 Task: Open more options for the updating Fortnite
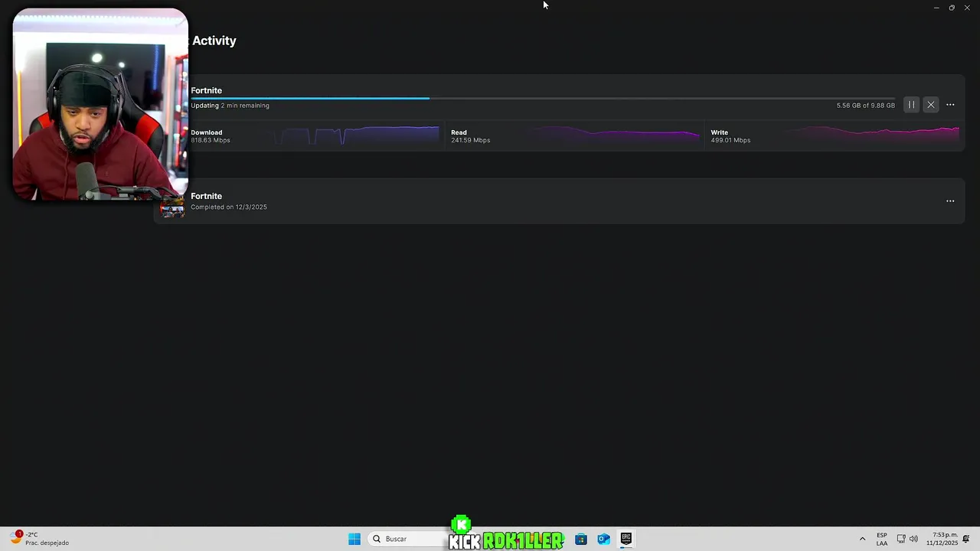pos(950,105)
